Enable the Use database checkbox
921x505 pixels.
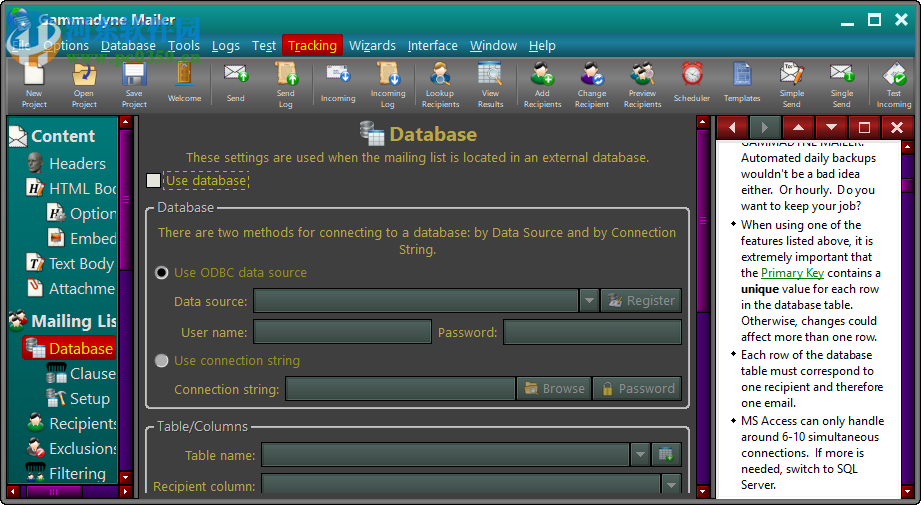click(153, 180)
